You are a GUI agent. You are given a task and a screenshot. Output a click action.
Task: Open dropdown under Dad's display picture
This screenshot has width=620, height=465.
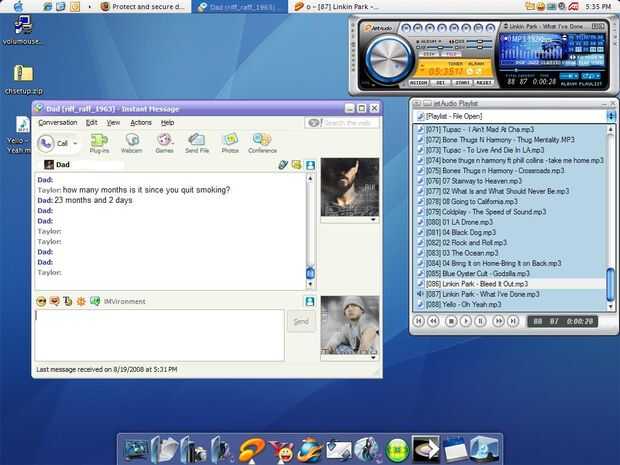tap(373, 219)
